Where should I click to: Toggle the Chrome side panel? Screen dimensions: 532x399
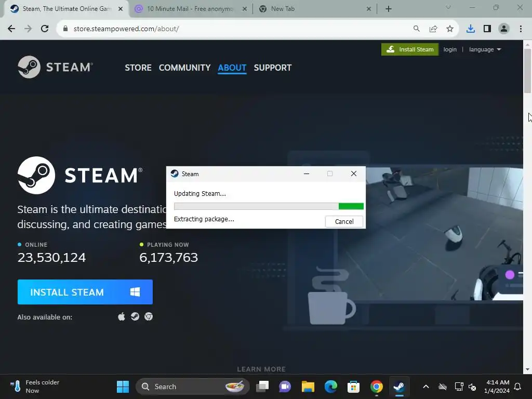[x=487, y=29]
